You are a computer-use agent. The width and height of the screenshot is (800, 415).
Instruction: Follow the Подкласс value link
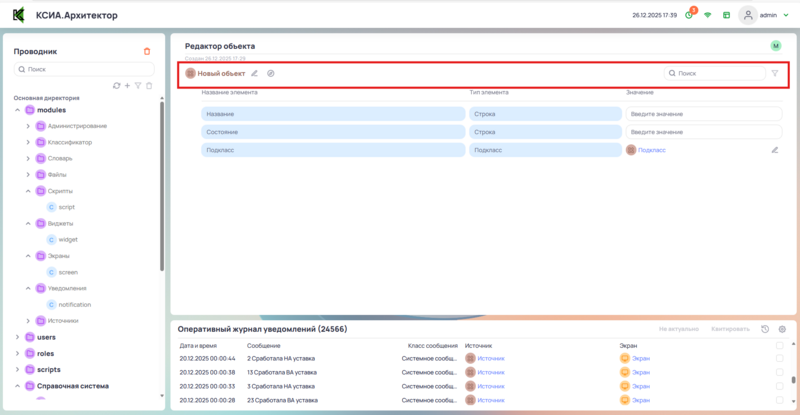(651, 150)
